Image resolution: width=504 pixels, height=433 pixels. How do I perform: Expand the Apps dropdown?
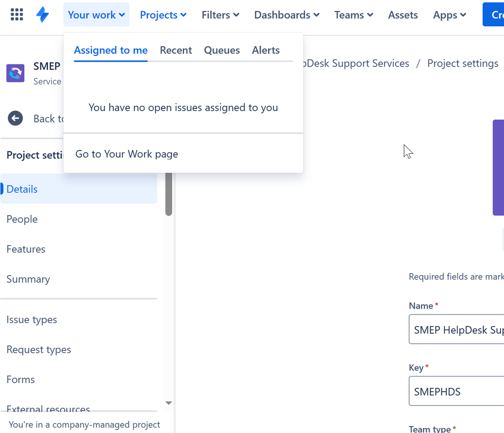[x=449, y=15]
